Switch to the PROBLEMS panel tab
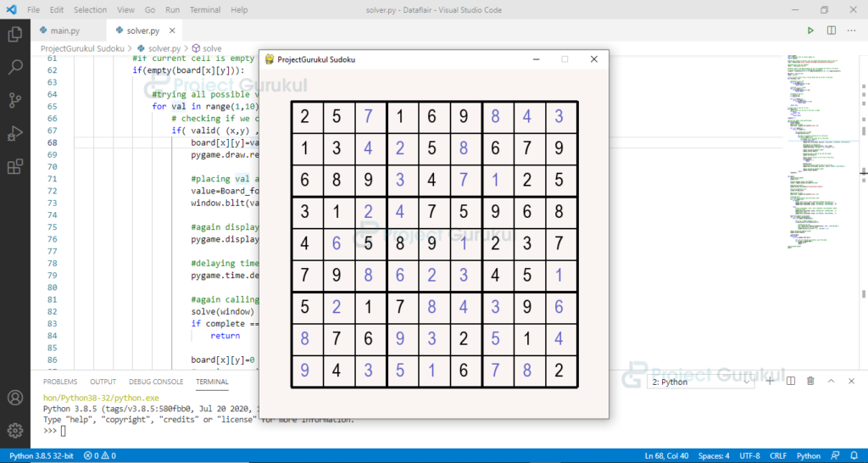Viewport: 868px width, 463px height. click(59, 382)
